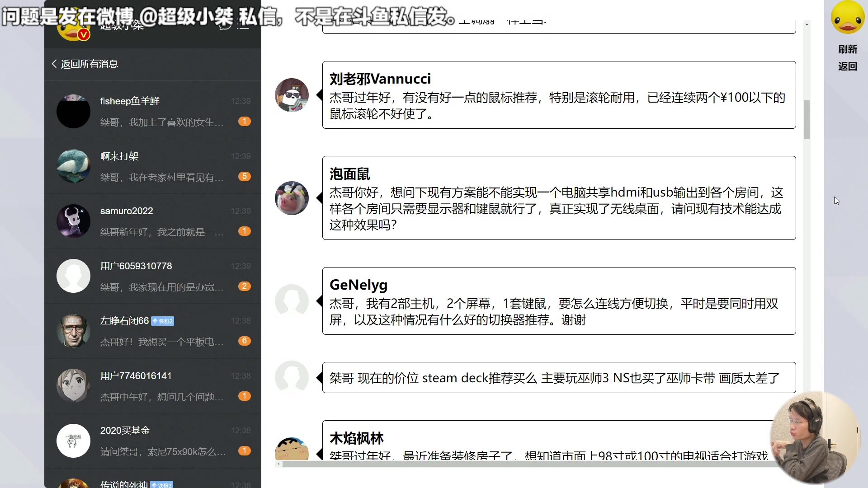Click 泡面鼠's pig avatar
Viewport: 868px width, 488px height.
(292, 198)
